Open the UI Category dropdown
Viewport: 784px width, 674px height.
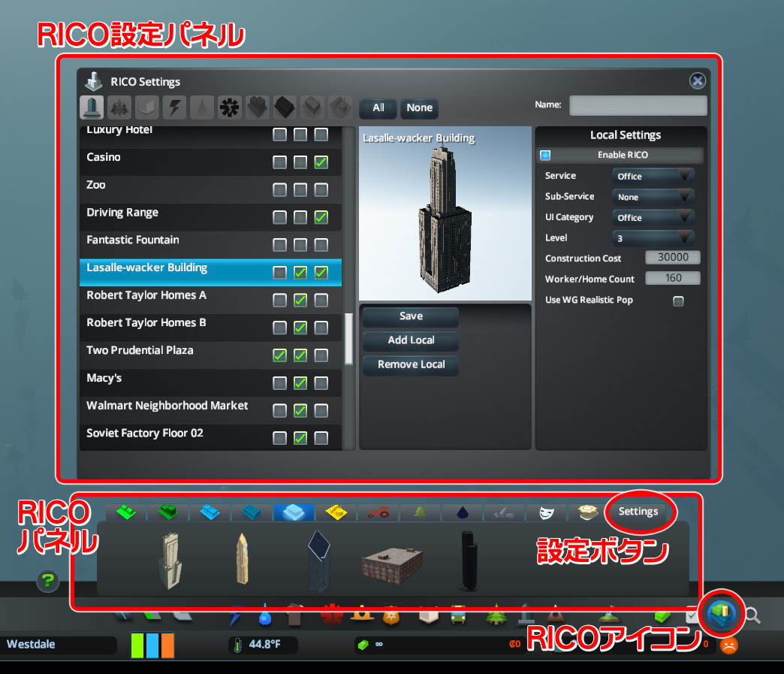pyautogui.click(x=653, y=217)
